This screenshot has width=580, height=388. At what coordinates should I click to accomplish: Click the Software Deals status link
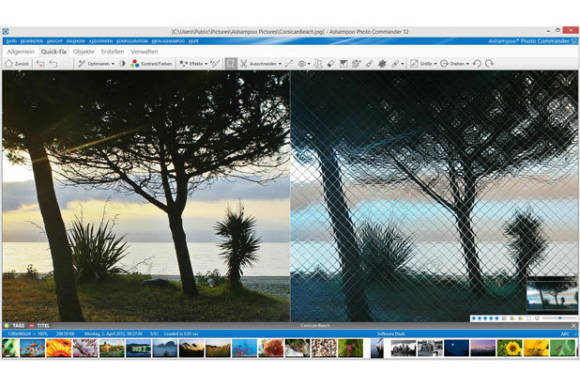click(391, 334)
